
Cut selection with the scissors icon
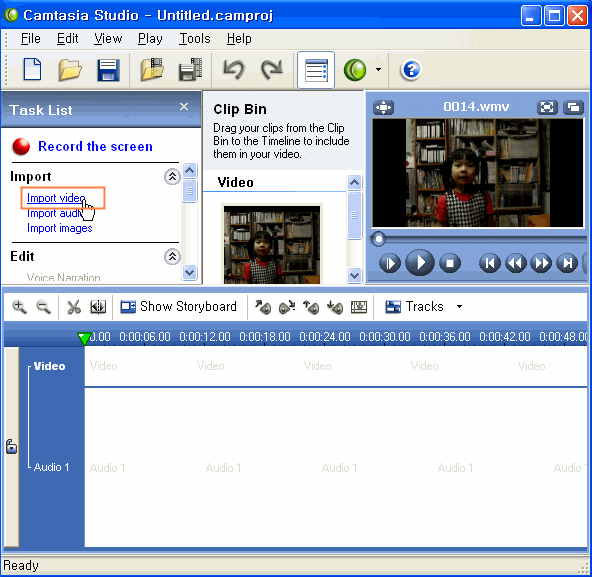[74, 307]
